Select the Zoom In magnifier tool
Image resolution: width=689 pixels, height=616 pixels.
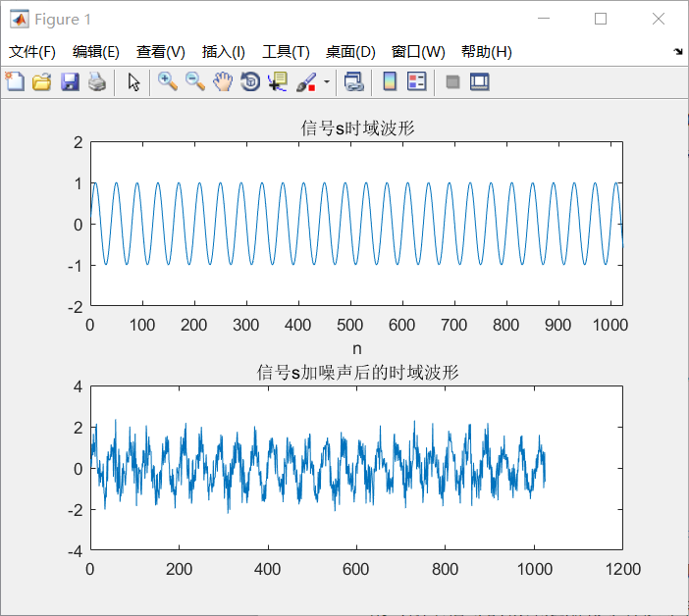[168, 82]
